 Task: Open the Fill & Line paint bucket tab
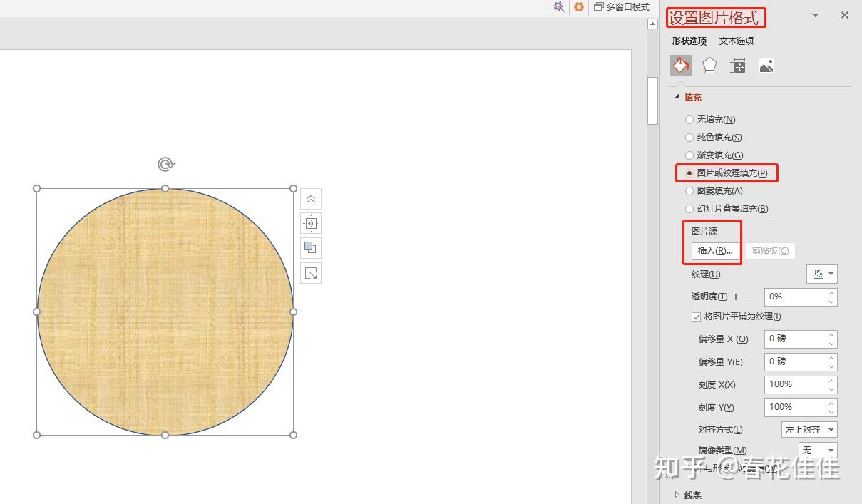pos(681,66)
